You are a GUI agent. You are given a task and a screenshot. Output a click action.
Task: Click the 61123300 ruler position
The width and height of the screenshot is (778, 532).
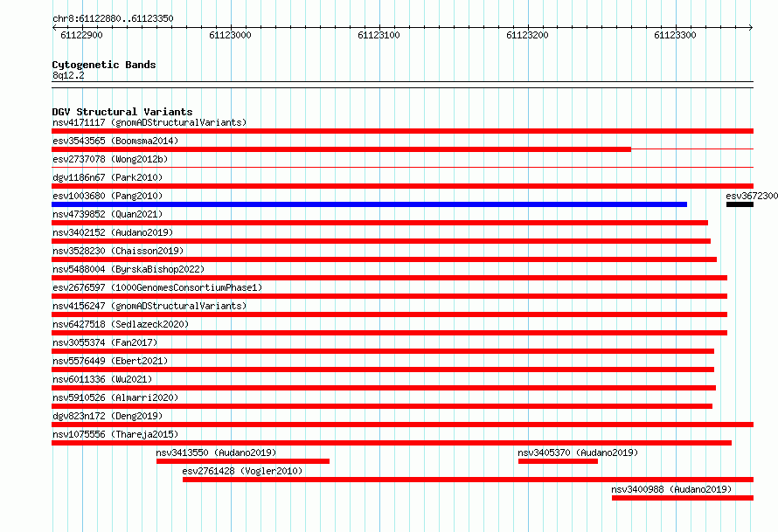tap(675, 35)
